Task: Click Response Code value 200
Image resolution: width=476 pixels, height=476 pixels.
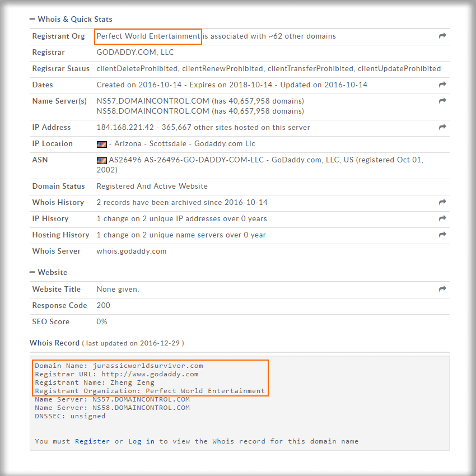Action: (x=103, y=305)
